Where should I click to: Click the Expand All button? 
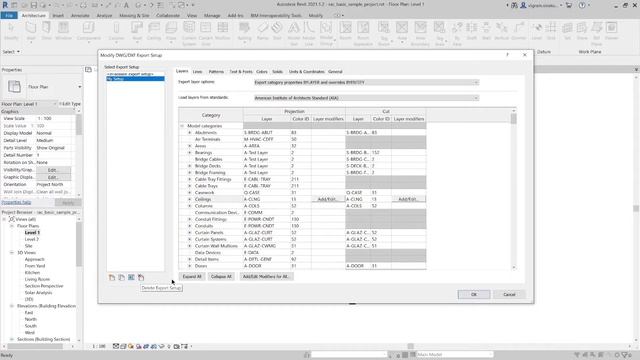coord(192,277)
